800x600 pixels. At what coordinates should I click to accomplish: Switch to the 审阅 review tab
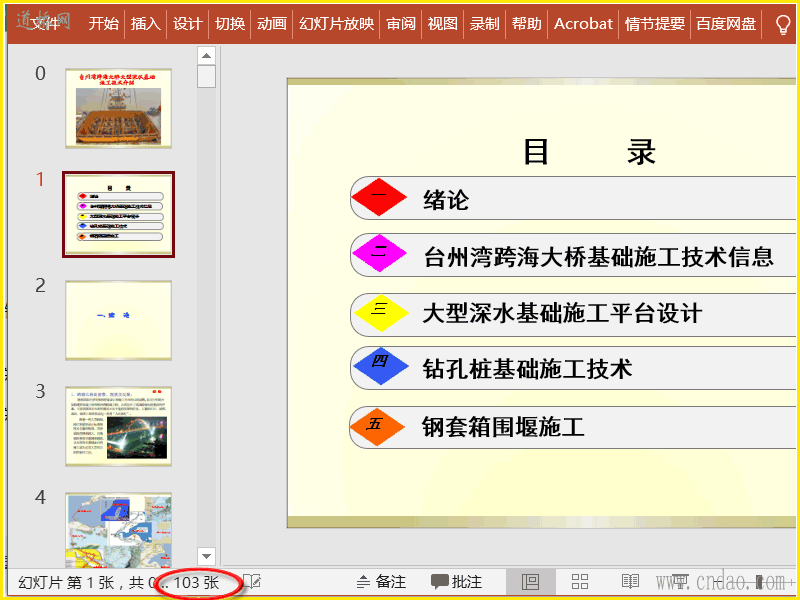[x=401, y=23]
